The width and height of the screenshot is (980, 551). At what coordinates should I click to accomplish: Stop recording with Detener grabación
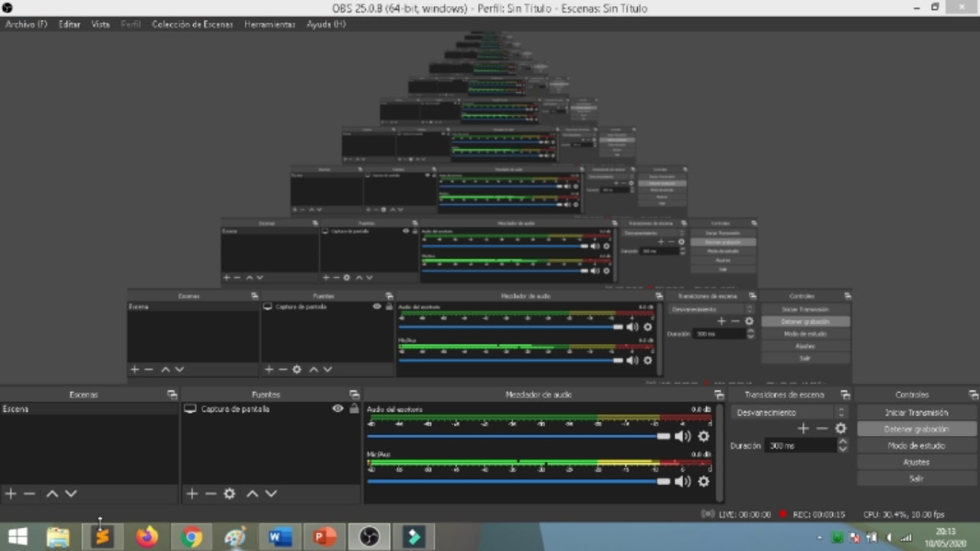[x=916, y=429]
